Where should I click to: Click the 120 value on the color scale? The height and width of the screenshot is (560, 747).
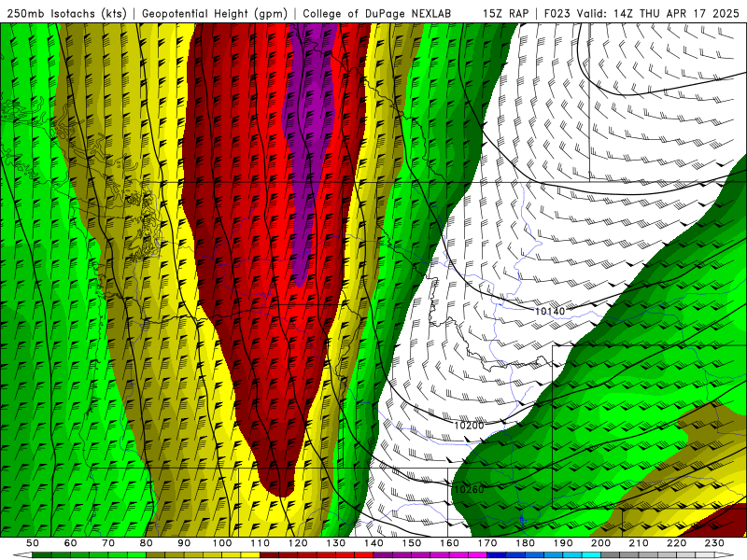coord(298,543)
